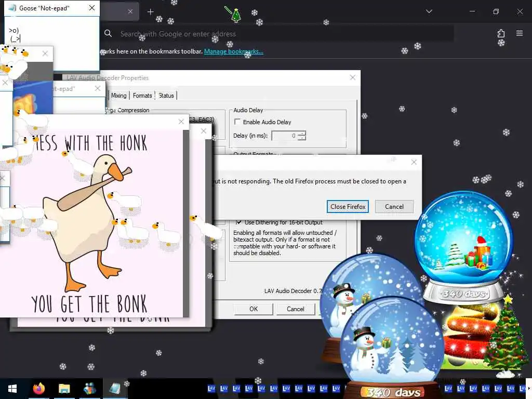Viewport: 532px width, 399px height.
Task: Click the front snowman snow globe
Action: point(392,346)
